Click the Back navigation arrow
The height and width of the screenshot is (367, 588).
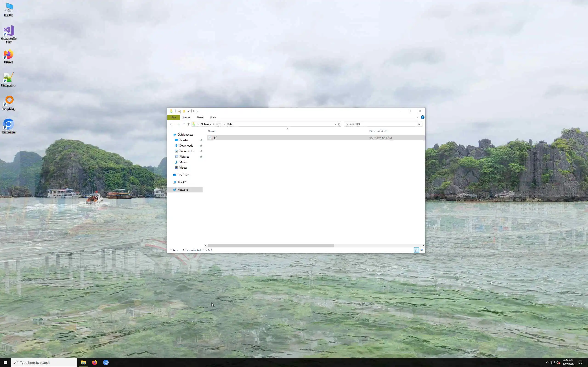[172, 124]
